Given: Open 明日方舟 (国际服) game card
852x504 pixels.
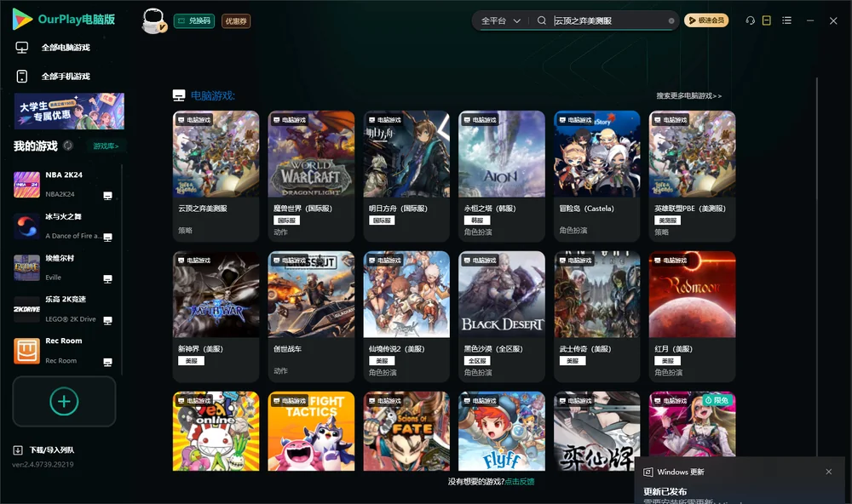Looking at the screenshot, I should click(x=406, y=176).
